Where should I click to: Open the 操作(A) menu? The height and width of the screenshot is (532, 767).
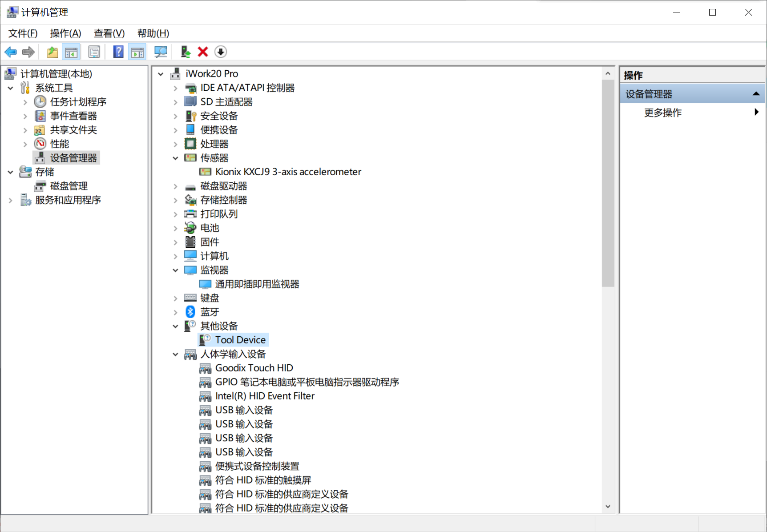click(65, 33)
